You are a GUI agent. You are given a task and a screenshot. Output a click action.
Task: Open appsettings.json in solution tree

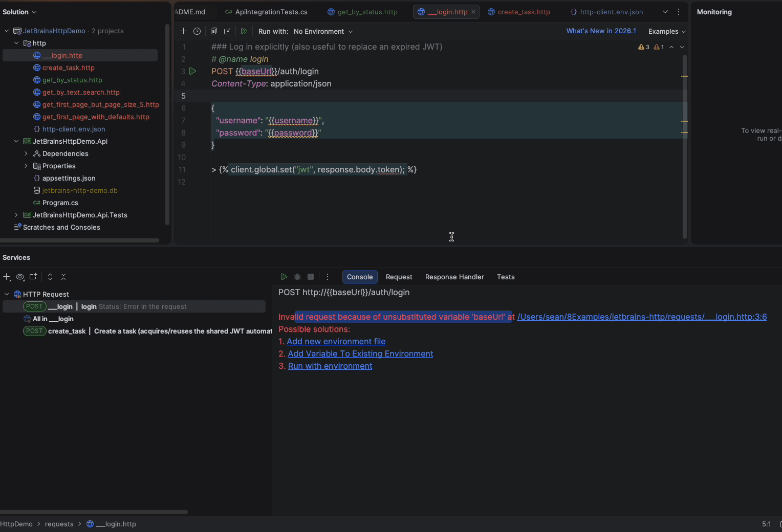coord(69,178)
